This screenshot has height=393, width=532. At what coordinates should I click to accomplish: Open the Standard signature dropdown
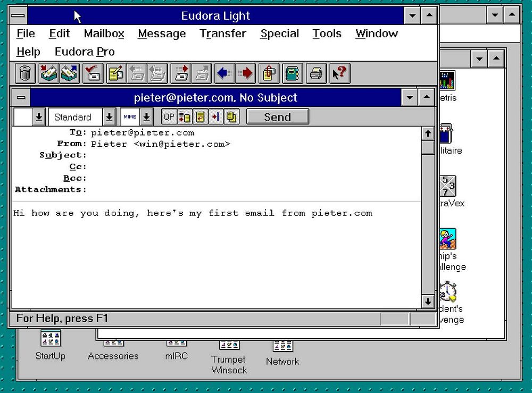pos(109,117)
